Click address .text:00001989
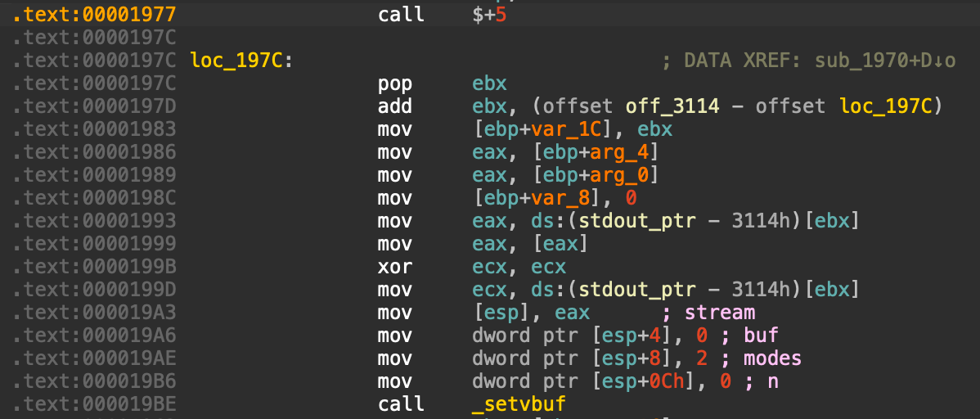The width and height of the screenshot is (980, 419). coord(94,175)
